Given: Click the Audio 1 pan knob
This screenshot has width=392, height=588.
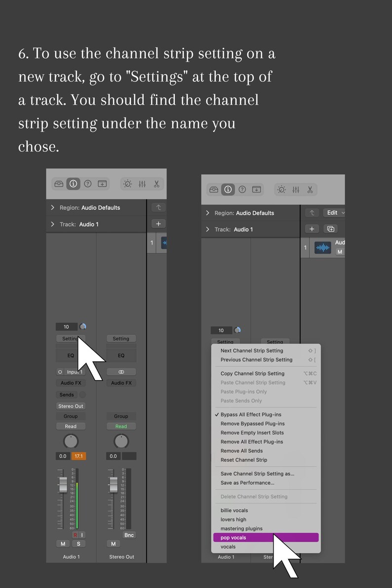Looking at the screenshot, I should (x=71, y=441).
